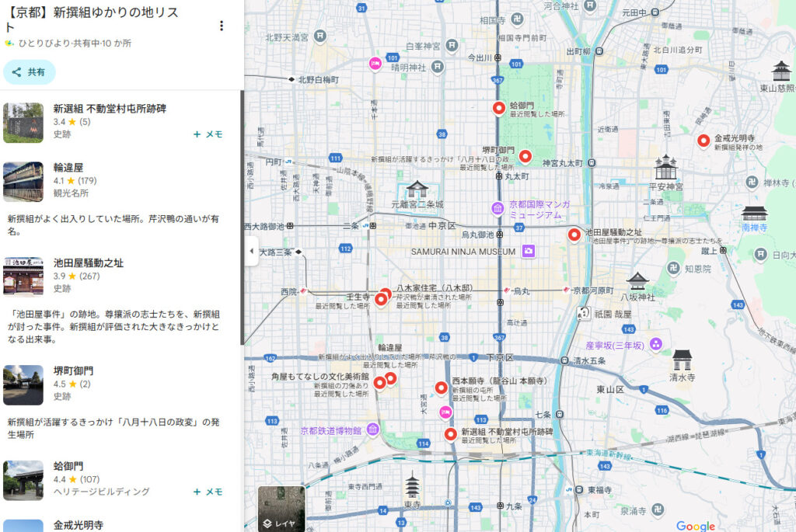This screenshot has width=796, height=532.
Task: Select 池田屋騒動之址 list entry title
Action: pyautogui.click(x=89, y=263)
